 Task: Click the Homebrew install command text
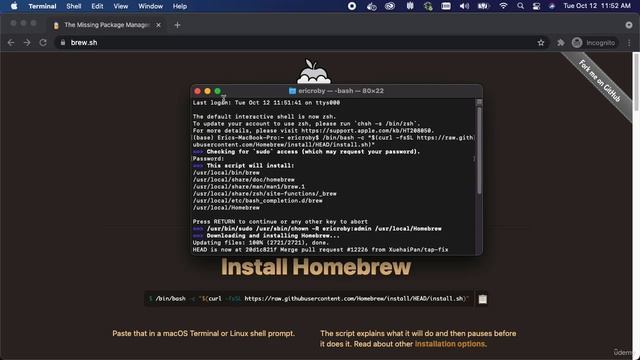pyautogui.click(x=309, y=299)
